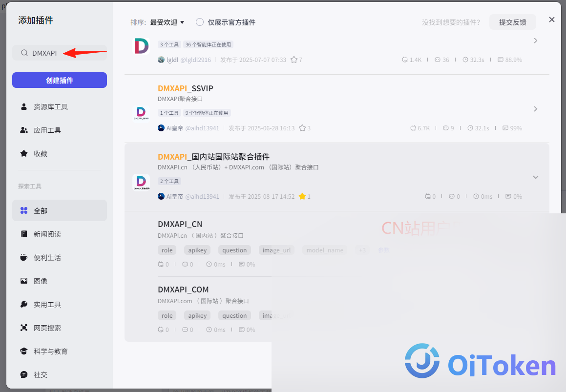This screenshot has height=392, width=566.
Task: Click the 3个工具 tag
Action: click(x=169, y=45)
